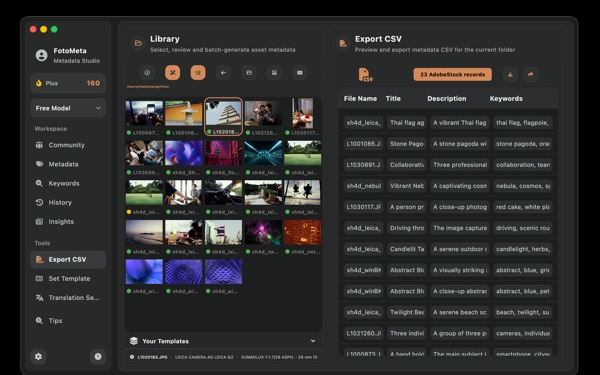Click the File Name column header
The image size is (600, 375).
tap(360, 99)
